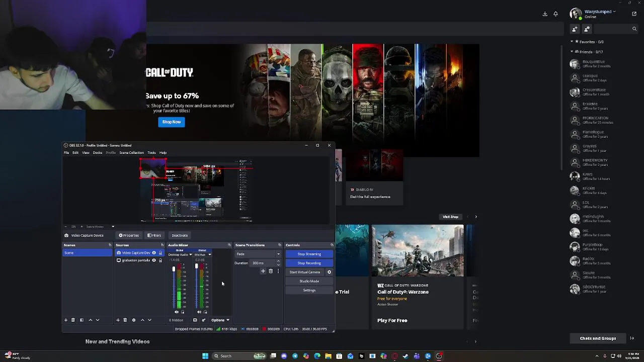The image size is (644, 362).
Task: Mute Desktop Audio speaker icon
Action: pos(177,312)
